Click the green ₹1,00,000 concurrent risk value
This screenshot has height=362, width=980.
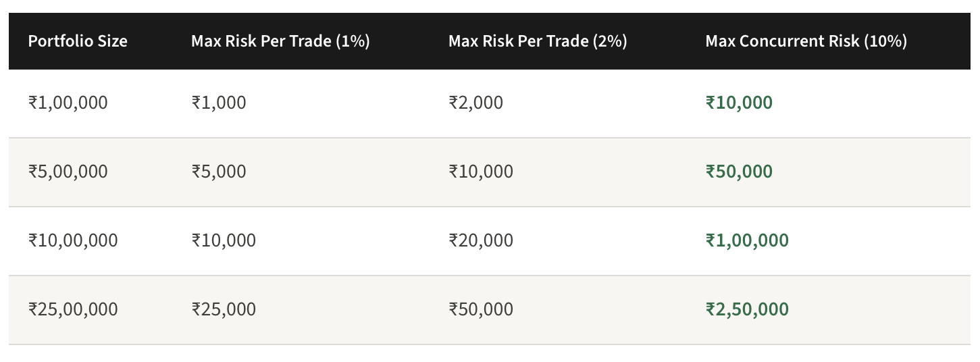point(747,240)
